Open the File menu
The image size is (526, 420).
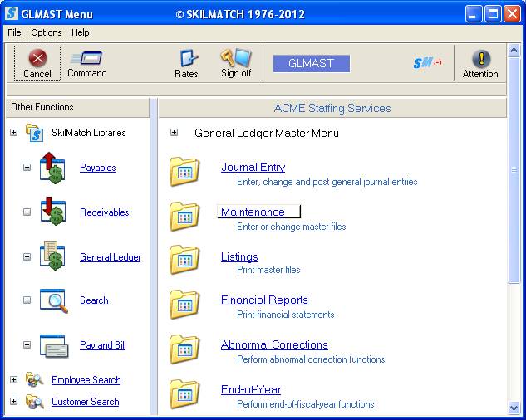pyautogui.click(x=14, y=32)
